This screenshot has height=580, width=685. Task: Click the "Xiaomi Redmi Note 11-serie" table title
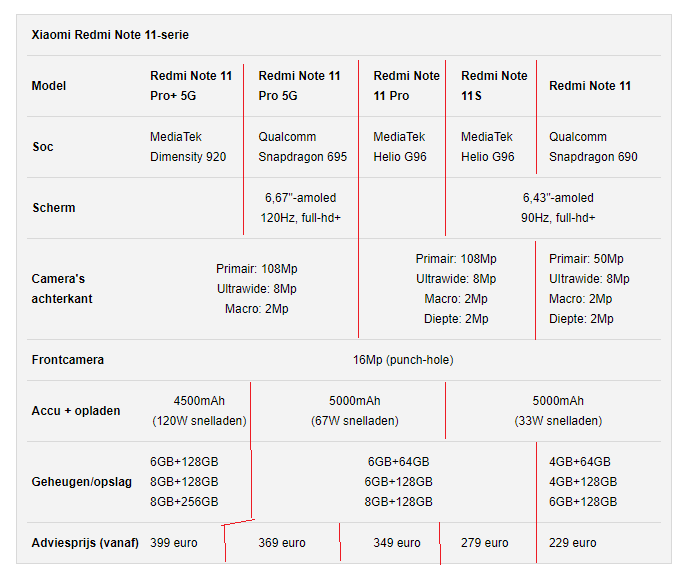110,35
